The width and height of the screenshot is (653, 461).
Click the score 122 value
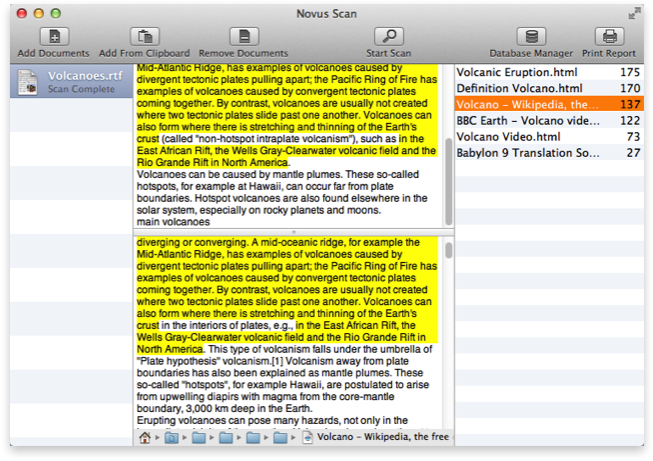tap(630, 120)
